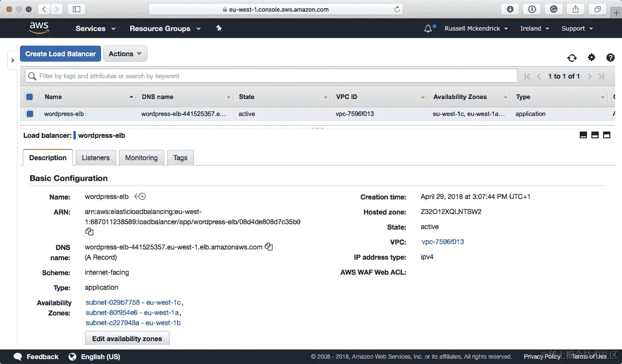Click the pane resize handle dots
This screenshot has width=622, height=364.
317,128
